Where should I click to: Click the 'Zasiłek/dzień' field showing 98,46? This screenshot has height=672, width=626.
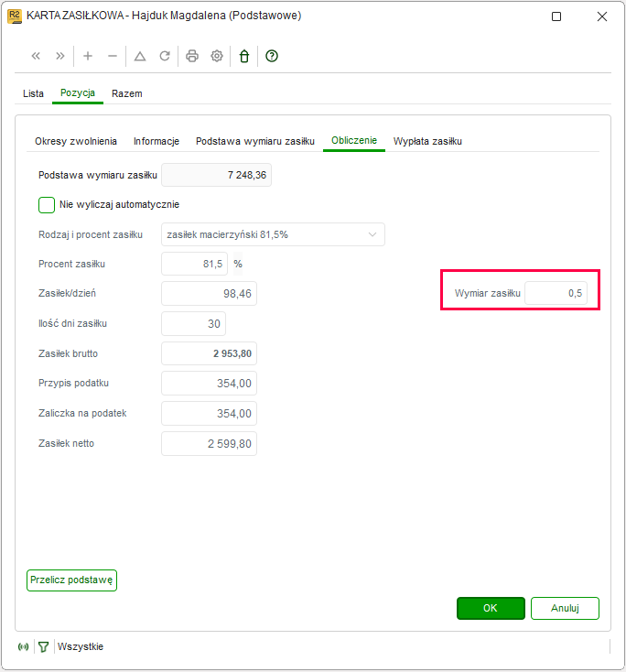click(x=209, y=294)
